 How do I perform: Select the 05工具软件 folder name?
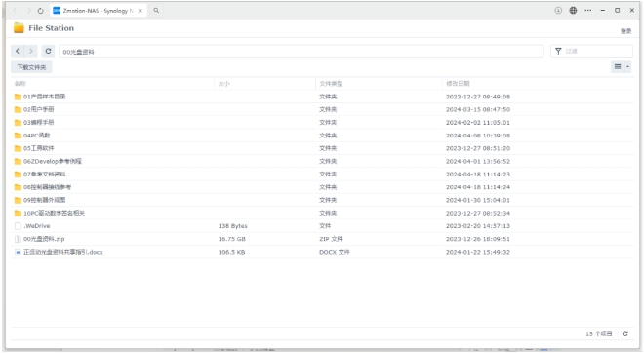click(x=39, y=148)
